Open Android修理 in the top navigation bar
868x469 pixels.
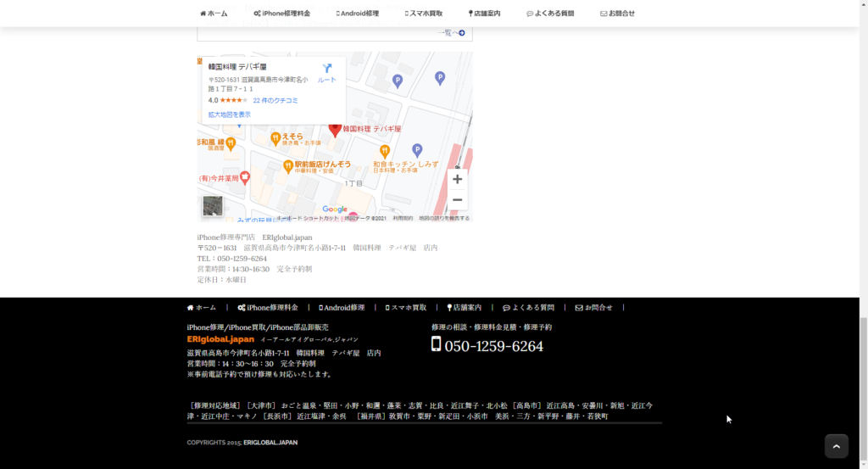[x=358, y=14]
